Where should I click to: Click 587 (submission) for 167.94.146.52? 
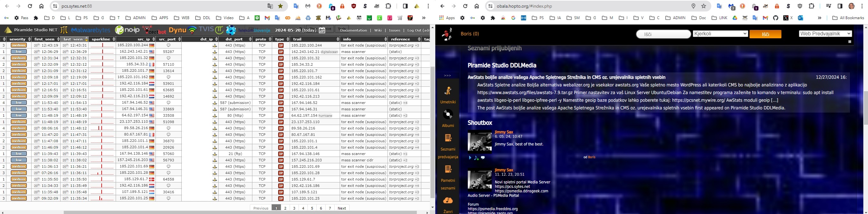[x=235, y=103]
